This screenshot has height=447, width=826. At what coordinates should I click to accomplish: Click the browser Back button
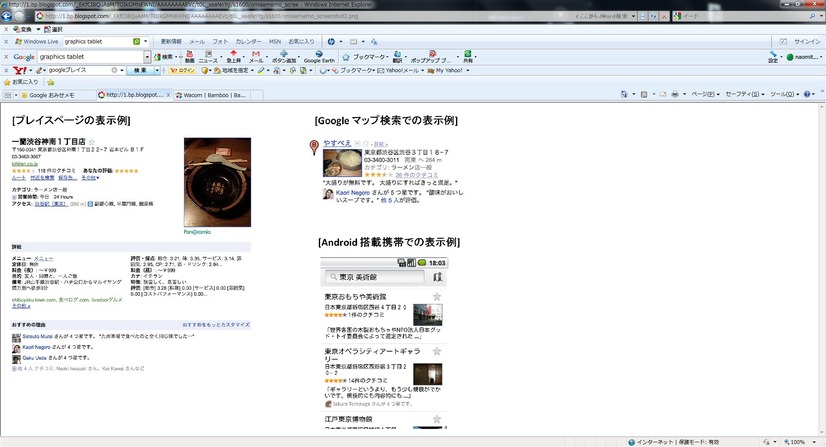click(7, 16)
